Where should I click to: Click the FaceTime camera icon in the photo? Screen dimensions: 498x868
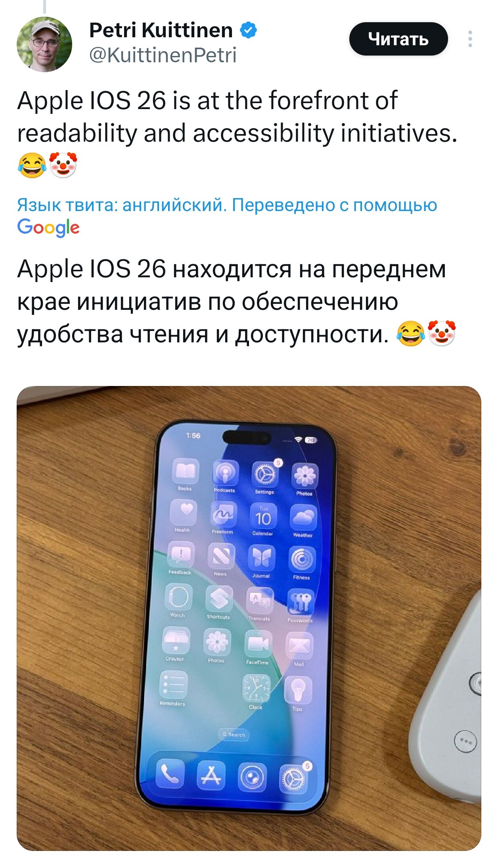coord(258,643)
